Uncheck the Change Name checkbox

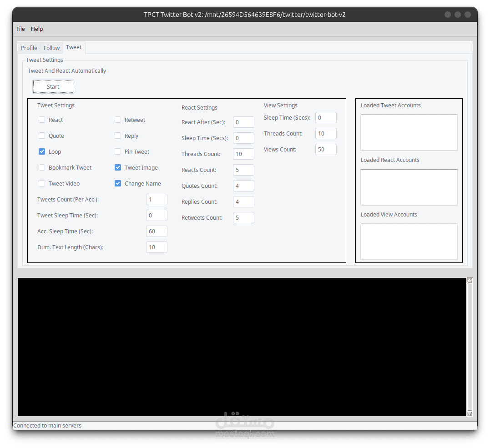[x=118, y=183]
